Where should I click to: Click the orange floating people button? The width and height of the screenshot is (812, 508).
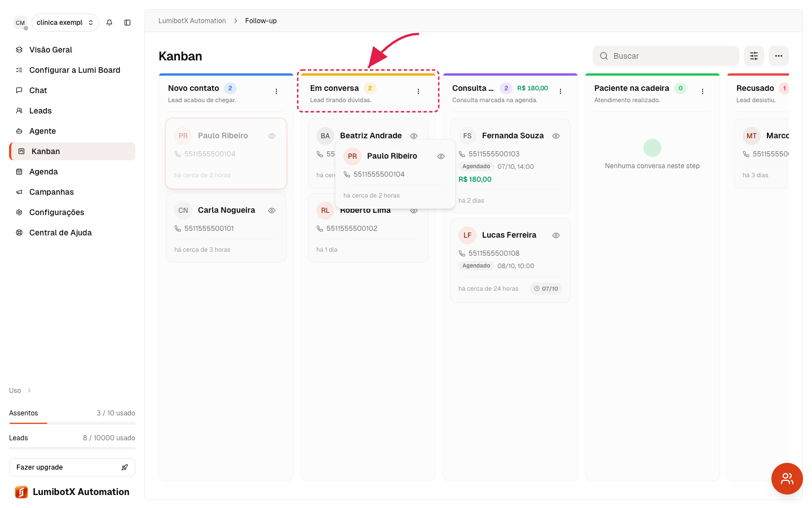(787, 479)
